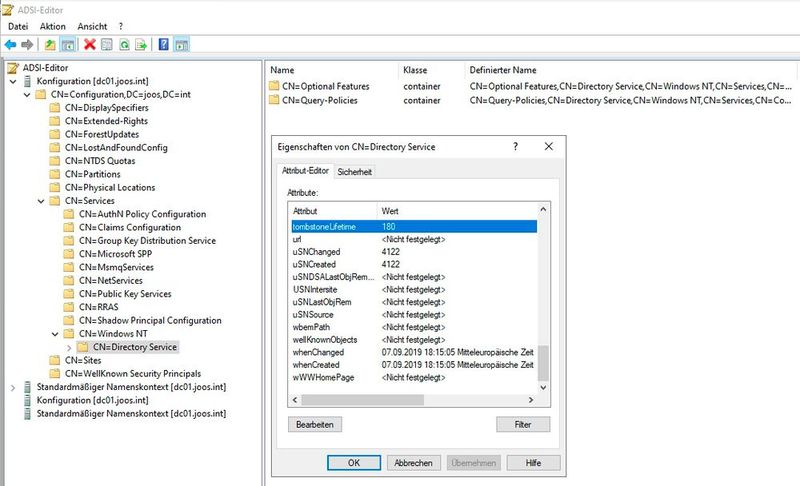Click the red X delete icon
The image size is (800, 486).
point(90,45)
